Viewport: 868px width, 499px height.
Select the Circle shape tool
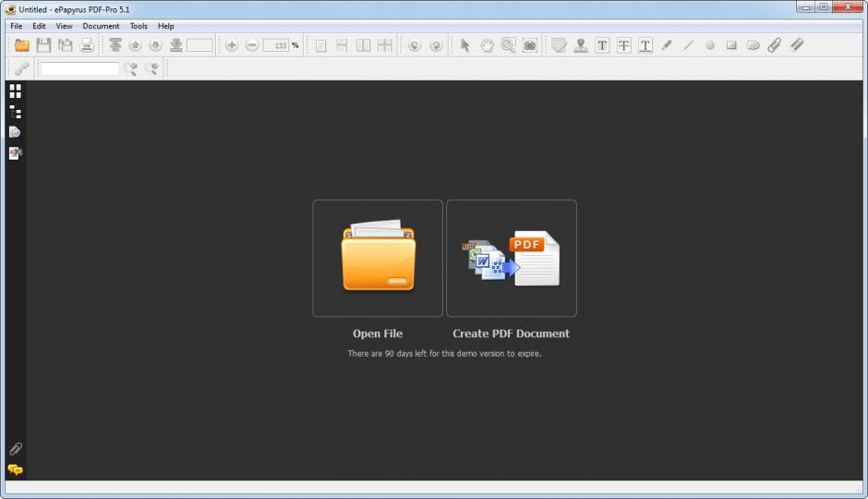pyautogui.click(x=710, y=45)
